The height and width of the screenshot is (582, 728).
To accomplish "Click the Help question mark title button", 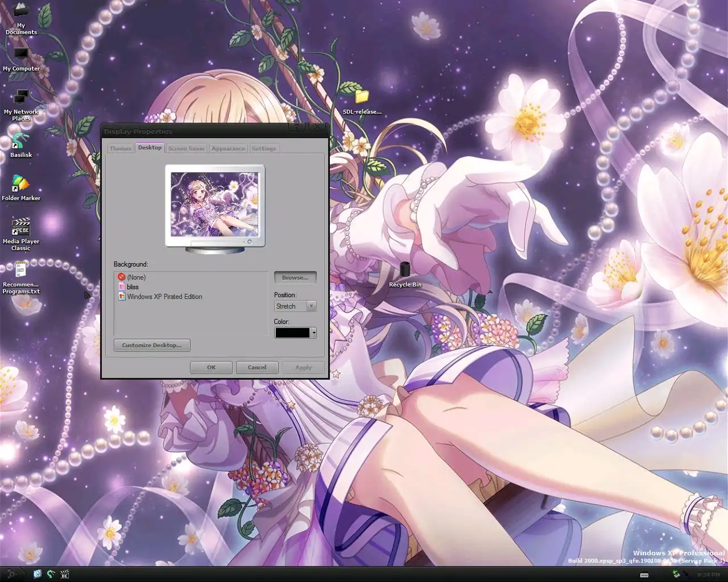I will pyautogui.click(x=297, y=127).
